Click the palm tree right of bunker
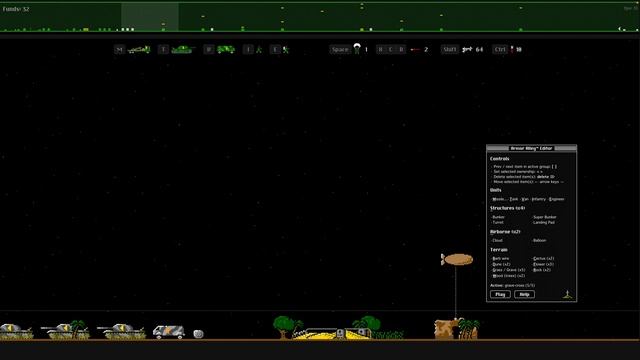 tap(469, 329)
